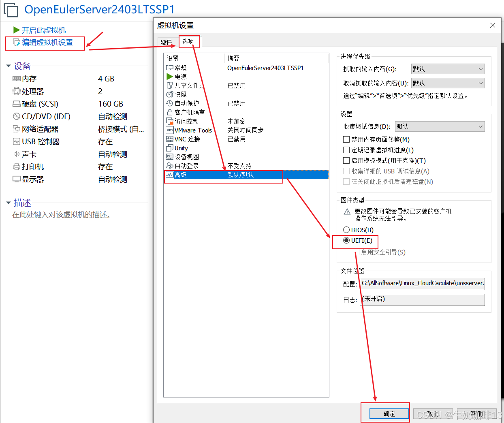
Task: Click the 设备视图 icon
Action: point(170,157)
